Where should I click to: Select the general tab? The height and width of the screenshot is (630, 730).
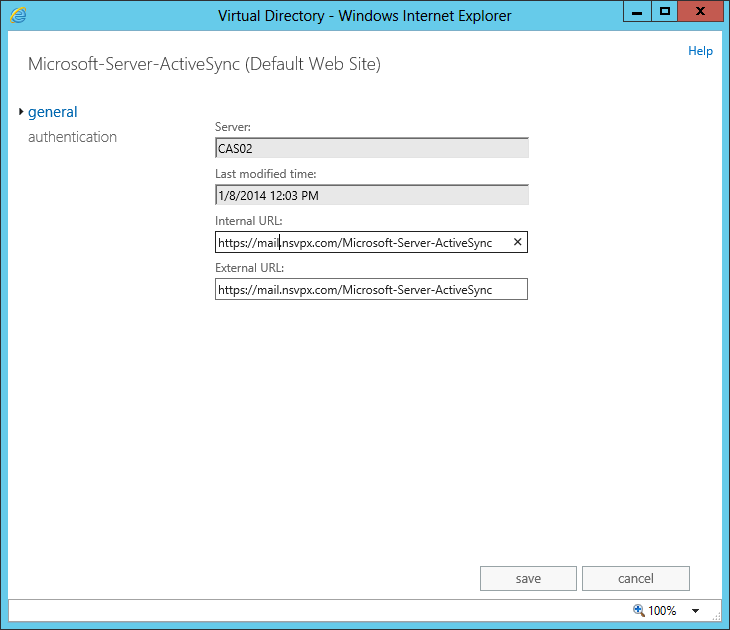coord(53,112)
